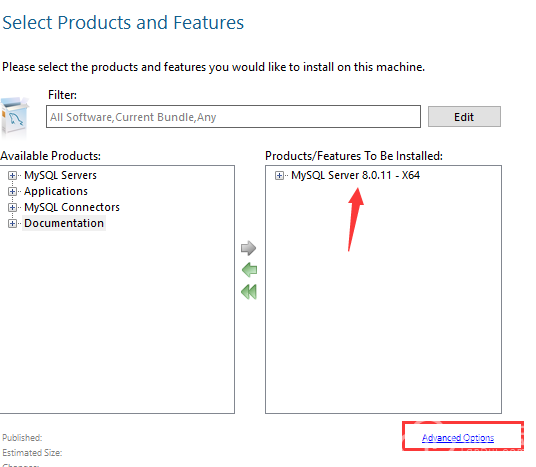This screenshot has width=536, height=467.
Task: Select the Applications product category
Action: (56, 191)
